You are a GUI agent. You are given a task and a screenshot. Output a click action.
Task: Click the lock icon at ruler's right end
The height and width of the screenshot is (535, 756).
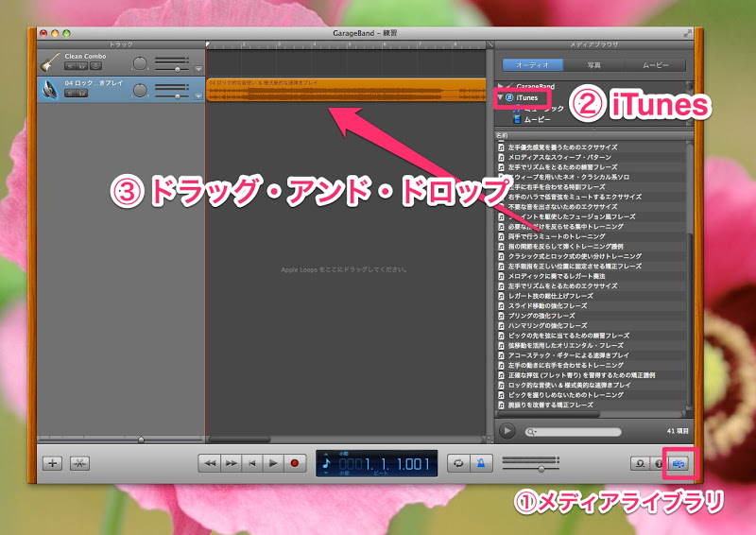[x=490, y=44]
